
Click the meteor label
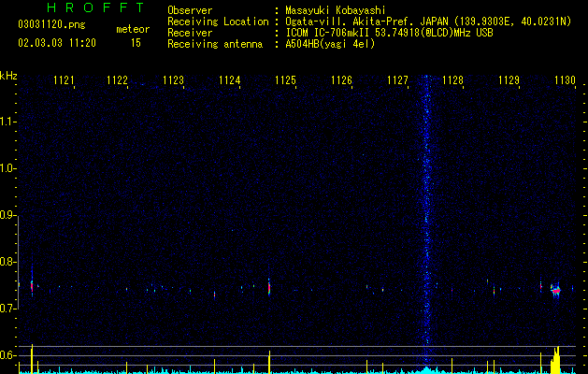pos(133,29)
